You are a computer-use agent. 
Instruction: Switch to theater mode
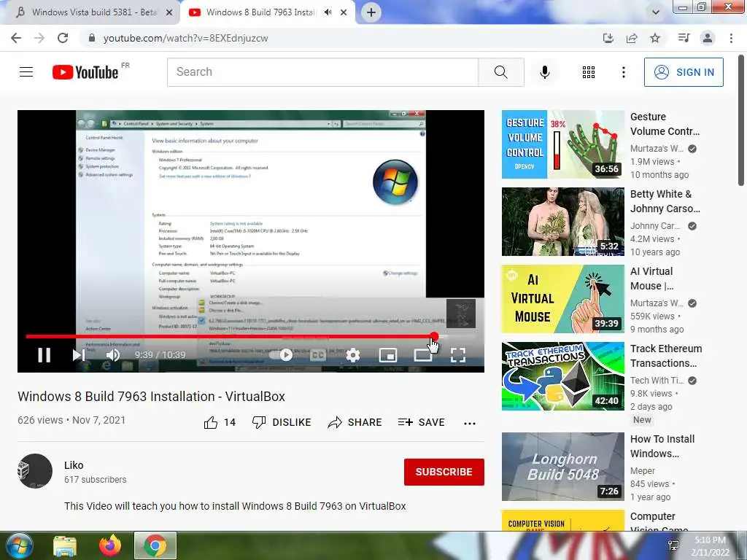tap(423, 355)
